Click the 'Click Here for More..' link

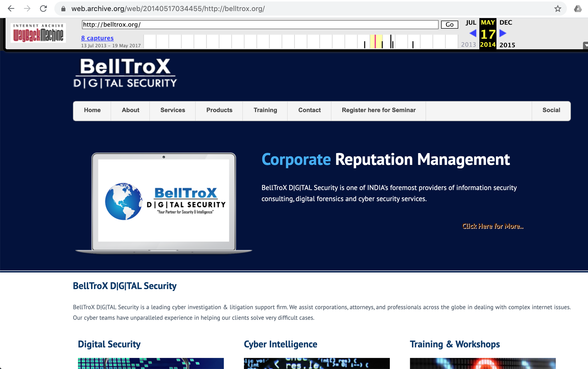click(493, 226)
